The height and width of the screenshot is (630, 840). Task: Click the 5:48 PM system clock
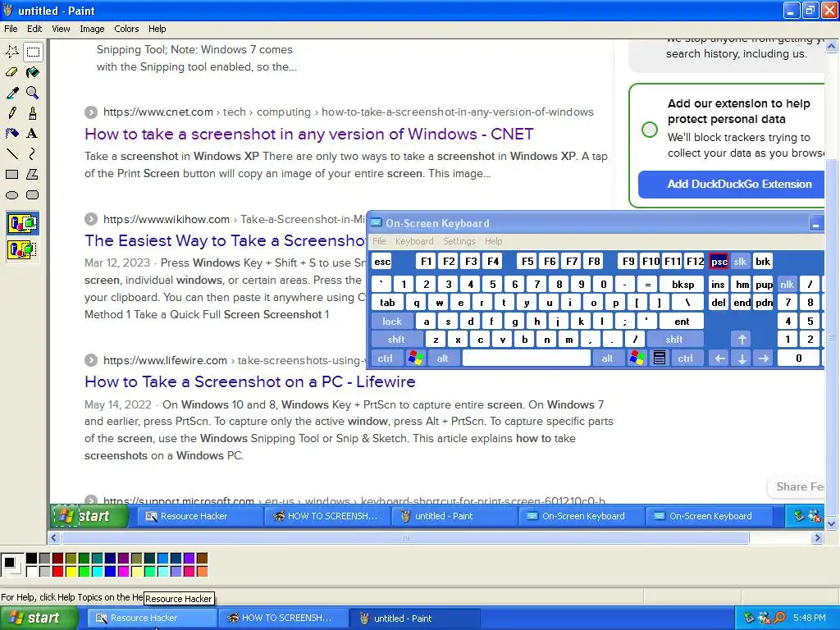pos(810,619)
